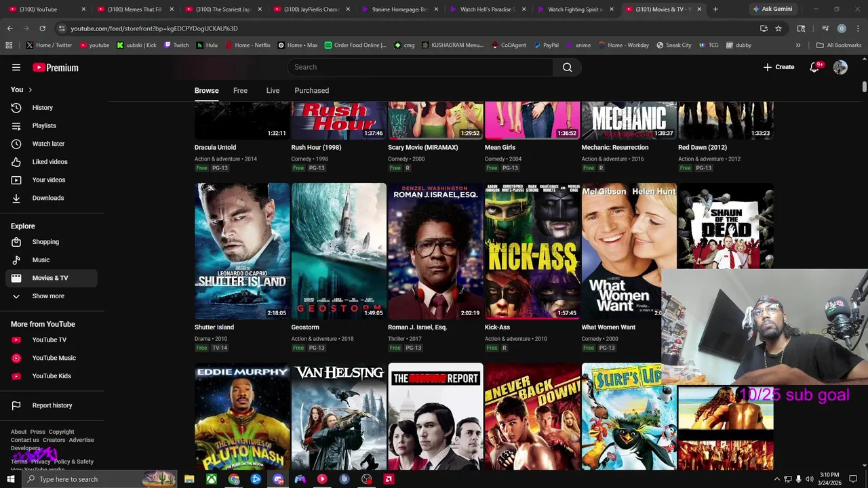
Task: Open a new browser tab
Action: click(715, 9)
